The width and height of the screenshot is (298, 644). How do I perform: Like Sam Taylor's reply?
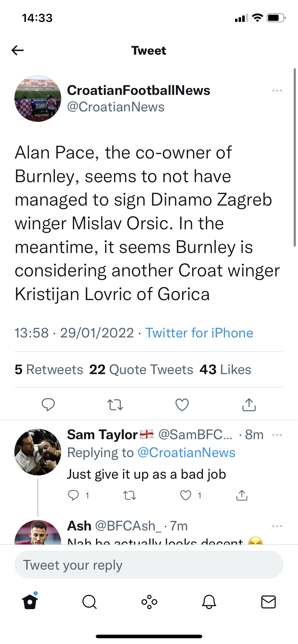[x=186, y=496]
